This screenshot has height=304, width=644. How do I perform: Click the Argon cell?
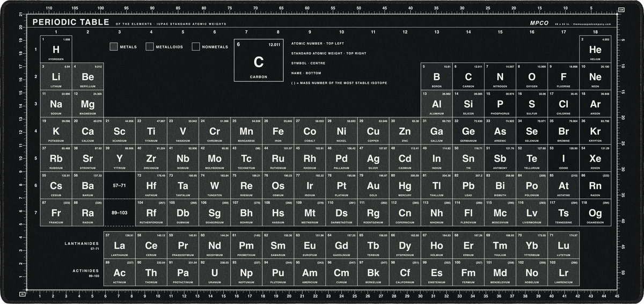pyautogui.click(x=595, y=104)
